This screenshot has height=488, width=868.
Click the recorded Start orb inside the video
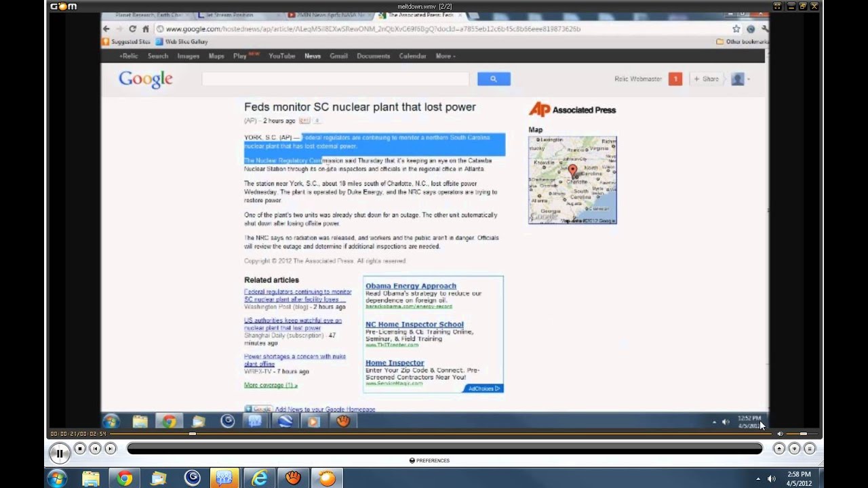pos(111,422)
